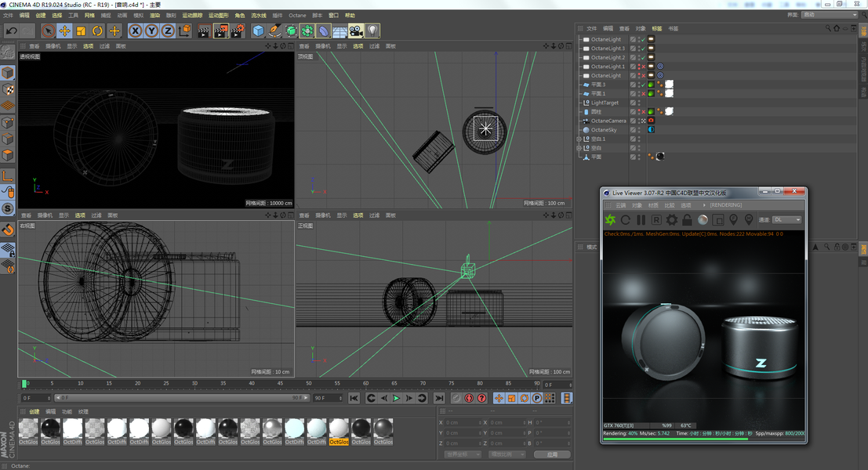Image resolution: width=868 pixels, height=470 pixels.
Task: Open Live Viewer settings gear
Action: point(671,220)
